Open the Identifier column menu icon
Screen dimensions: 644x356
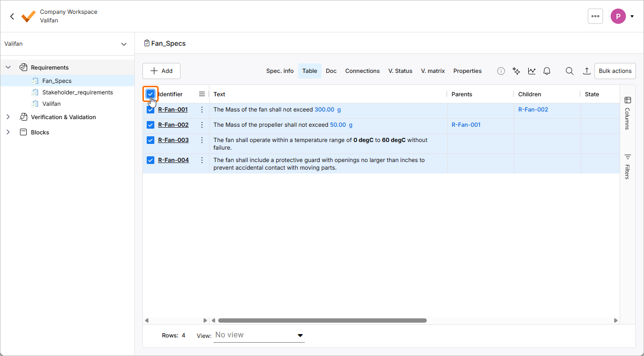202,94
